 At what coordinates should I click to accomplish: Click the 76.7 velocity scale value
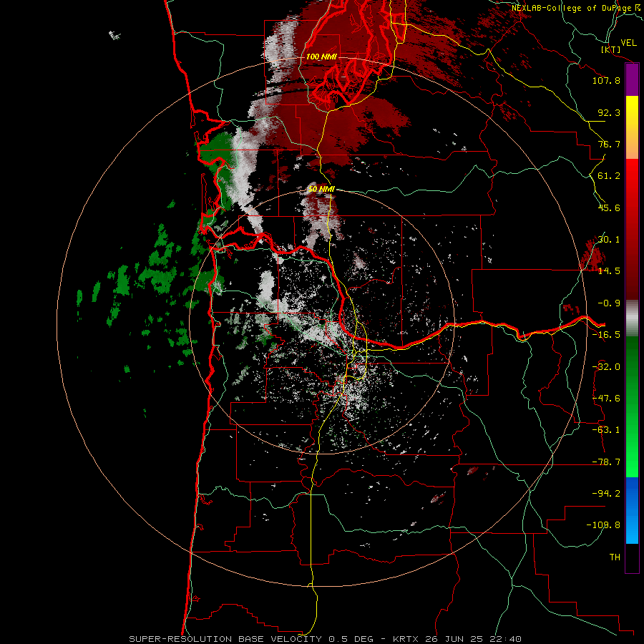pos(609,144)
